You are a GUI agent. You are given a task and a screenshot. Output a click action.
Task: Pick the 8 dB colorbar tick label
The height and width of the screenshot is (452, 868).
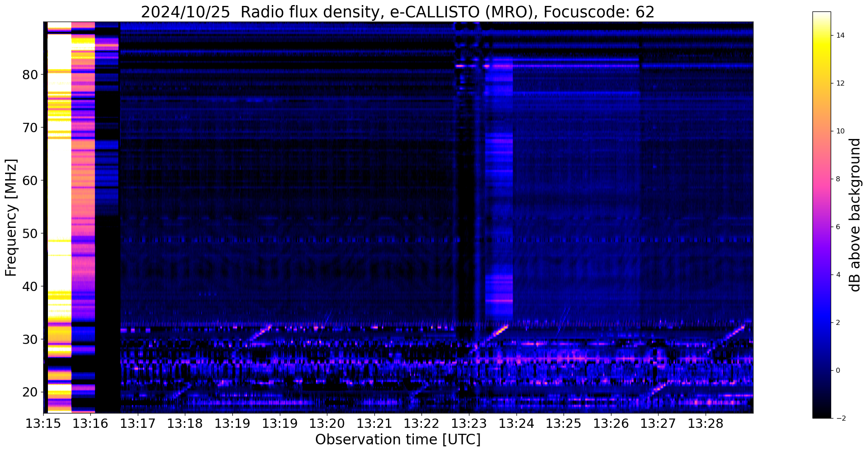(x=837, y=179)
